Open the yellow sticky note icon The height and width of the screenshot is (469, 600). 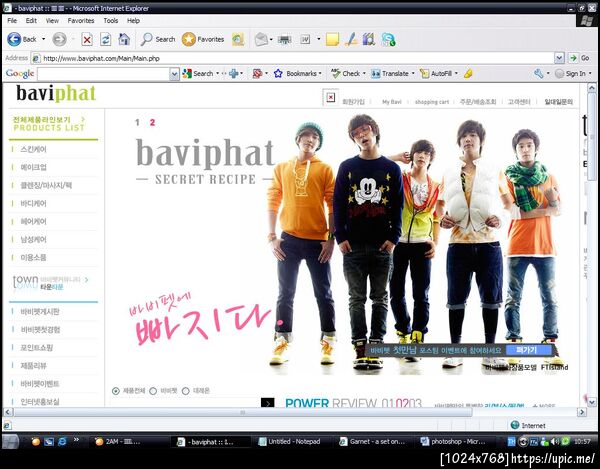pyautogui.click(x=332, y=39)
